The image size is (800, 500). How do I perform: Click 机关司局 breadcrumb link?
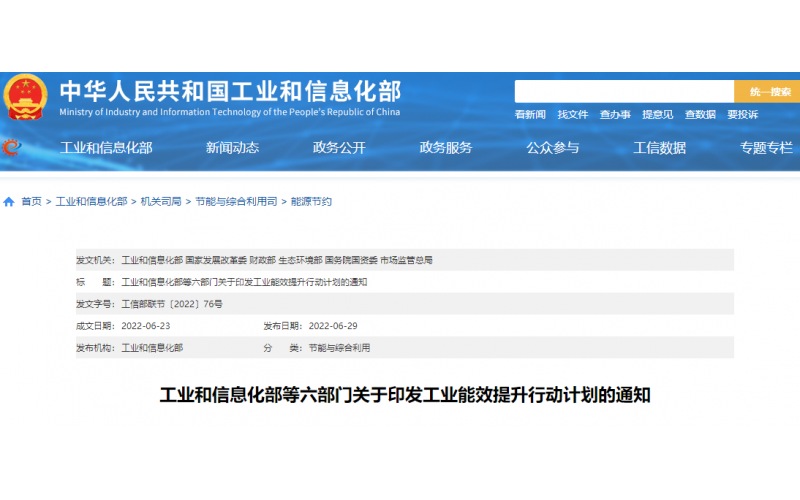tap(161, 202)
